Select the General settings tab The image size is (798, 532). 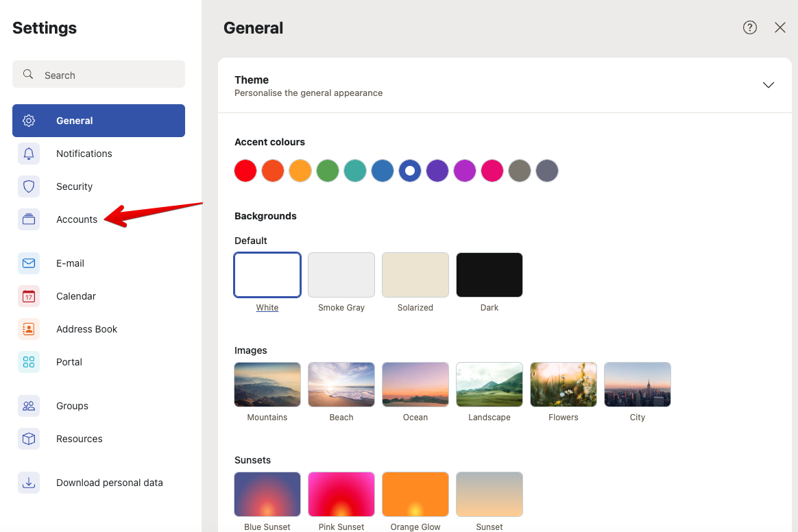tap(99, 121)
